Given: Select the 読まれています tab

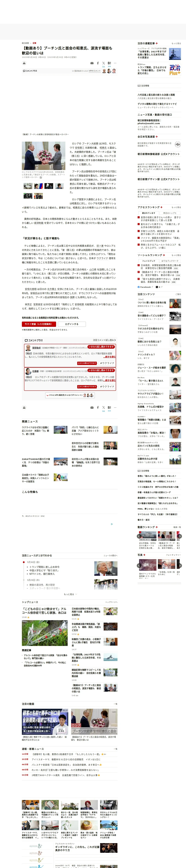Looking at the screenshot, I should tap(148, 213).
